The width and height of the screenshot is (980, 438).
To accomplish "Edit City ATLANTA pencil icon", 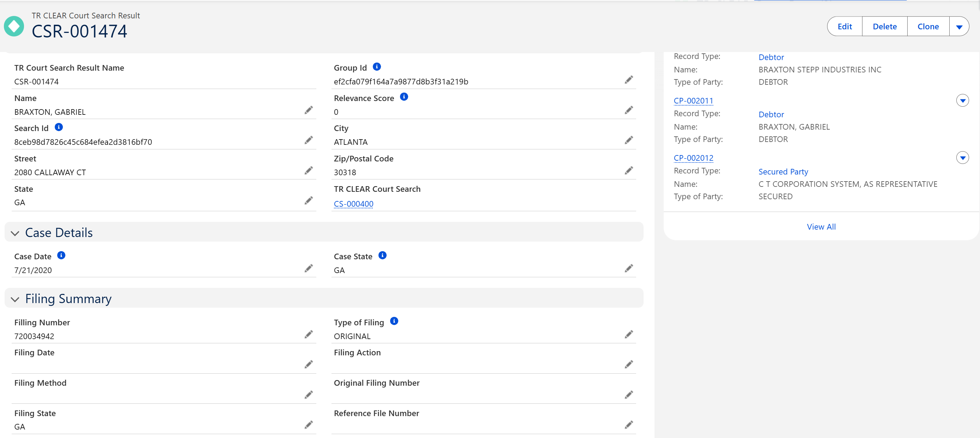I will (628, 140).
